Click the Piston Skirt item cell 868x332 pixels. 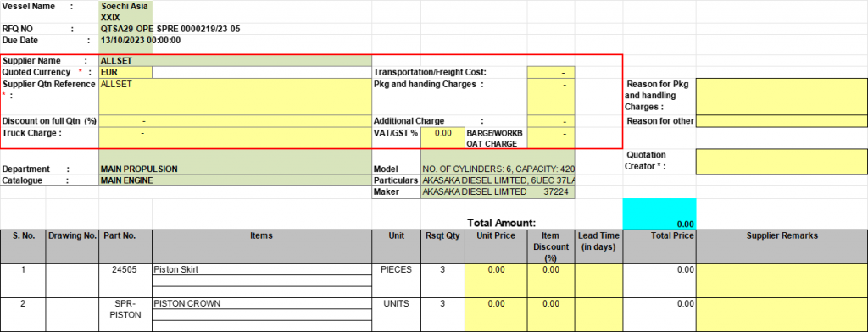click(x=261, y=269)
